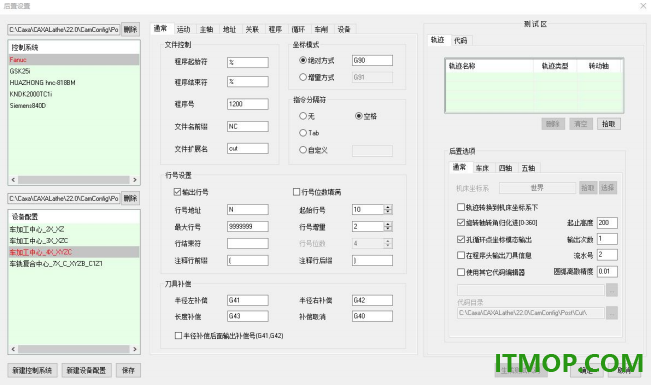Click the 起止高度 field showing 200
This screenshot has height=386, width=653.
607,223
